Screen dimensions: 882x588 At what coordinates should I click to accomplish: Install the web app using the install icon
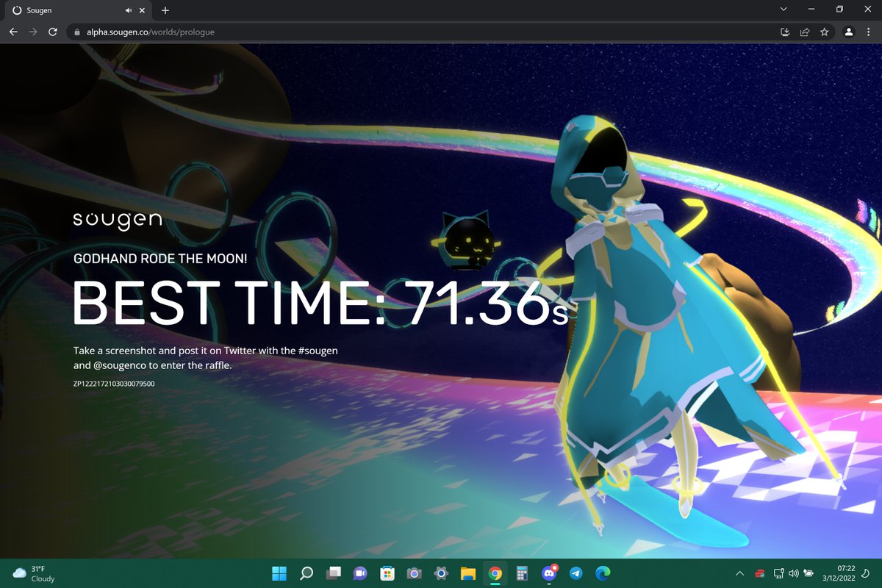[785, 32]
